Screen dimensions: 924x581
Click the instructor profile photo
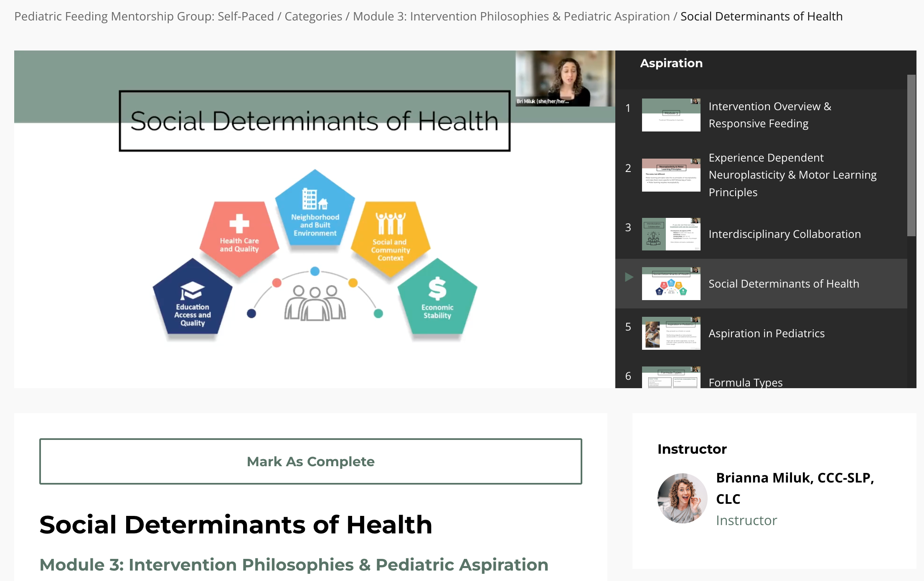coord(682,498)
